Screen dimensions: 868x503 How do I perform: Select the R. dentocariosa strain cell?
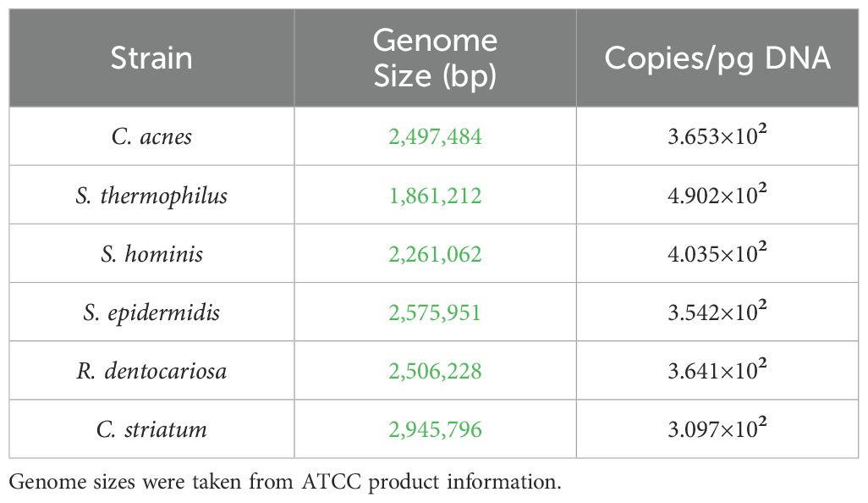151,371
